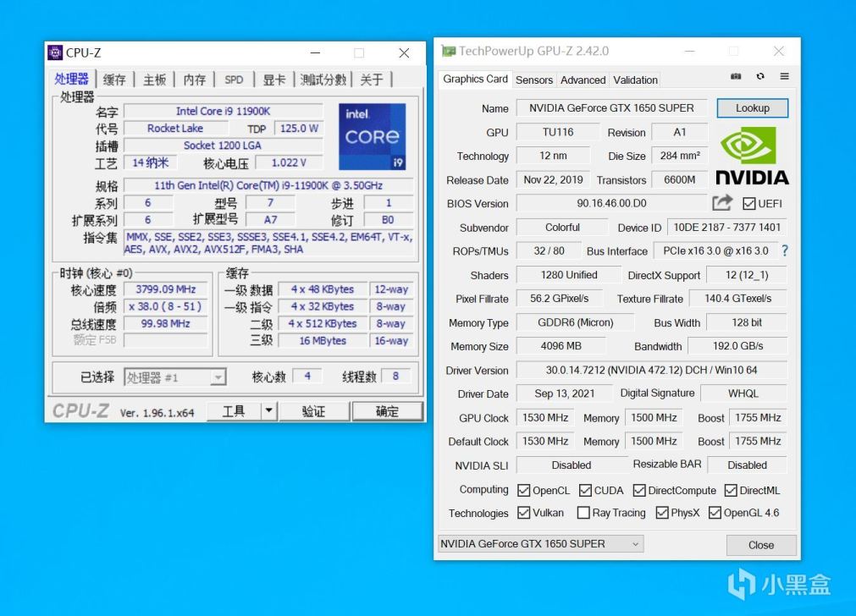856x616 pixels.
Task: Click the GPU value TU116
Action: pyautogui.click(x=558, y=132)
